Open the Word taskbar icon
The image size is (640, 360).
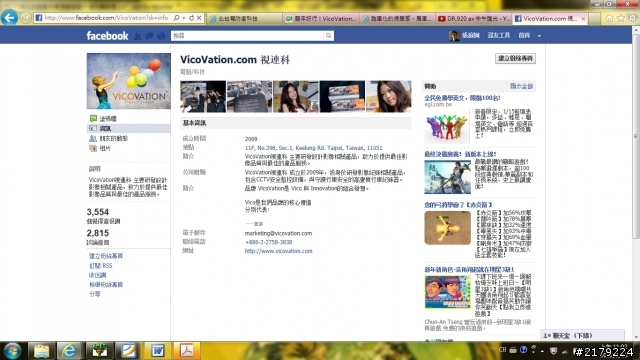[158, 351]
